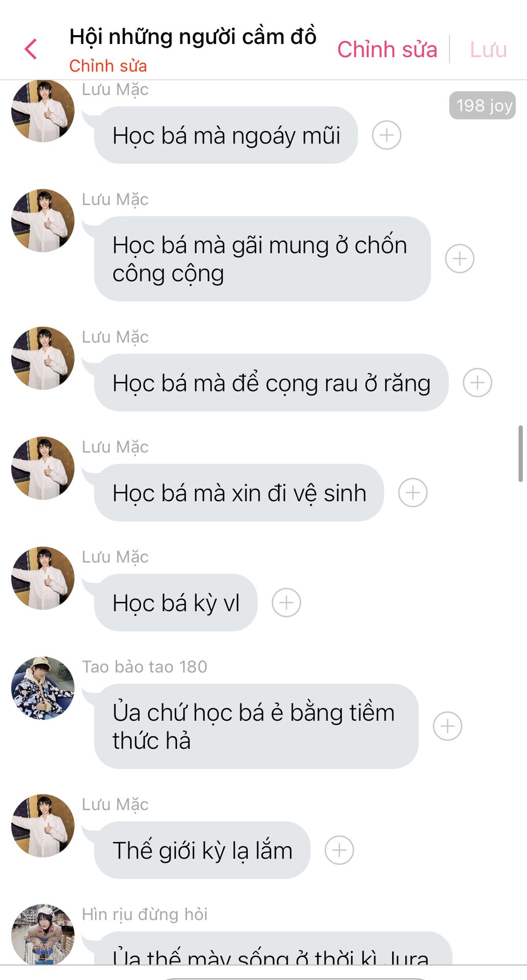Screen dimensions: 527x980
Task: Click plus icon beside 'để cọng rau ở răng'
Action: pyautogui.click(x=477, y=383)
